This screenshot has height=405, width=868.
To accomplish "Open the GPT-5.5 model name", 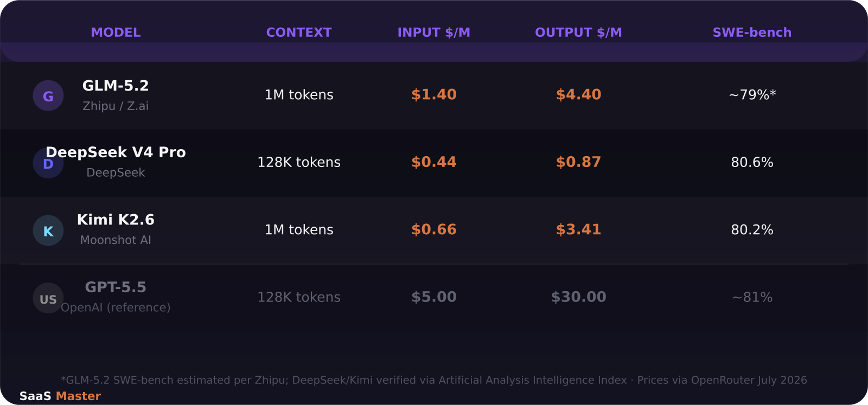I will coord(116,287).
